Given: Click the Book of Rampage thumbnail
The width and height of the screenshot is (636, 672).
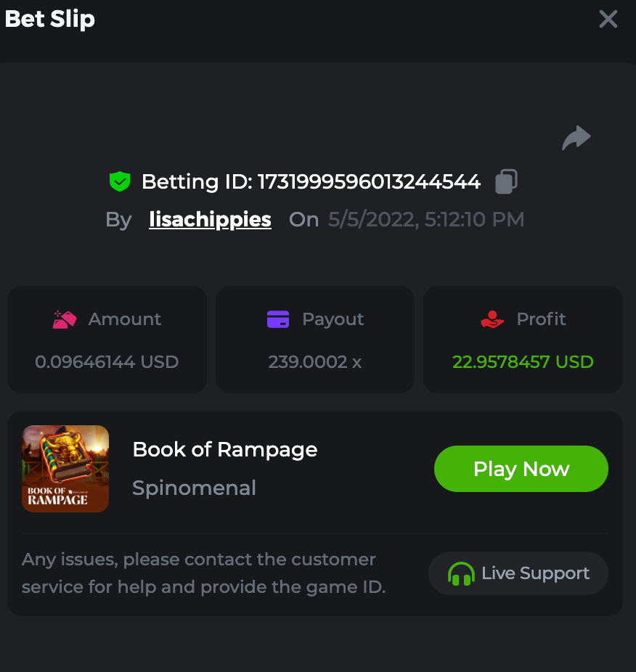Looking at the screenshot, I should [65, 469].
